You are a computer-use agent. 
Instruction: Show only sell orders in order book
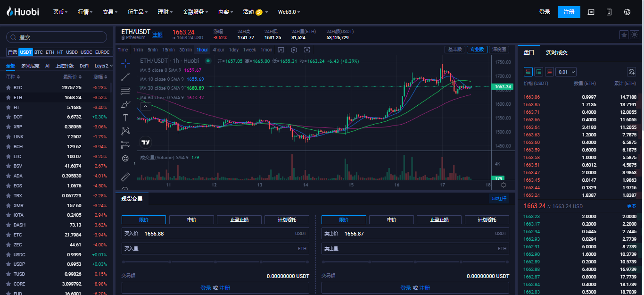(x=549, y=72)
